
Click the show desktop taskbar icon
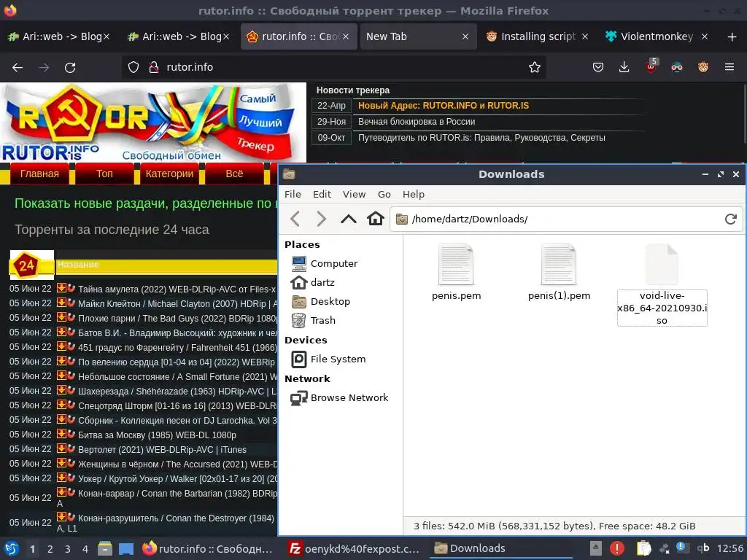click(x=125, y=549)
